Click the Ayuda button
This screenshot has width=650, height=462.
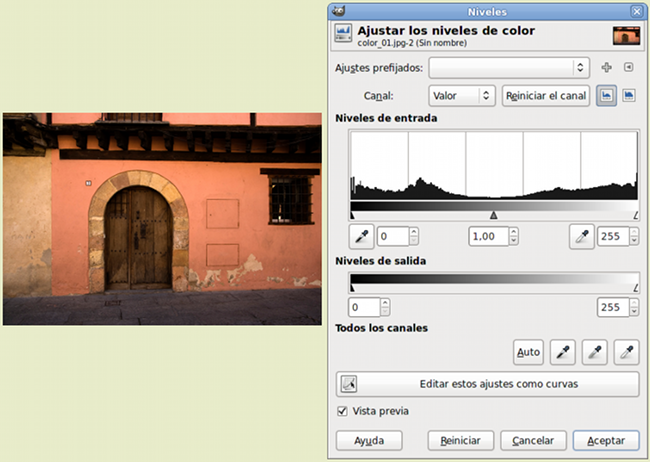[369, 440]
